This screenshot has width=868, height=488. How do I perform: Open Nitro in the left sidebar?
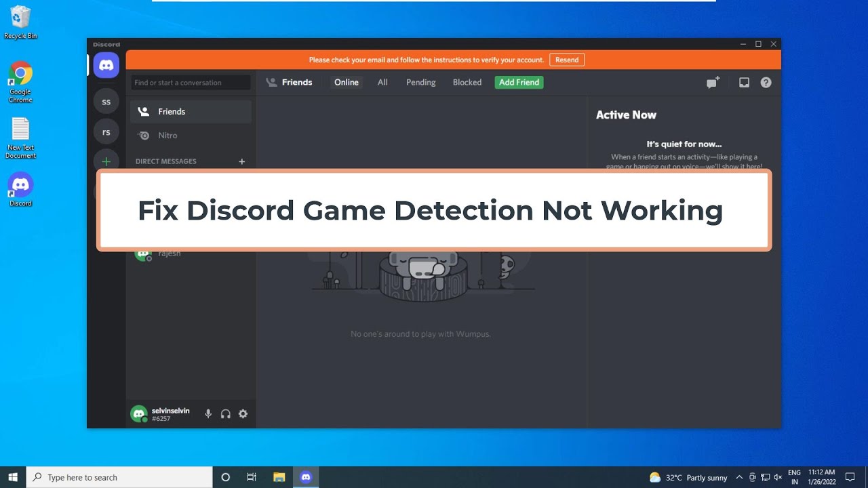coord(191,136)
